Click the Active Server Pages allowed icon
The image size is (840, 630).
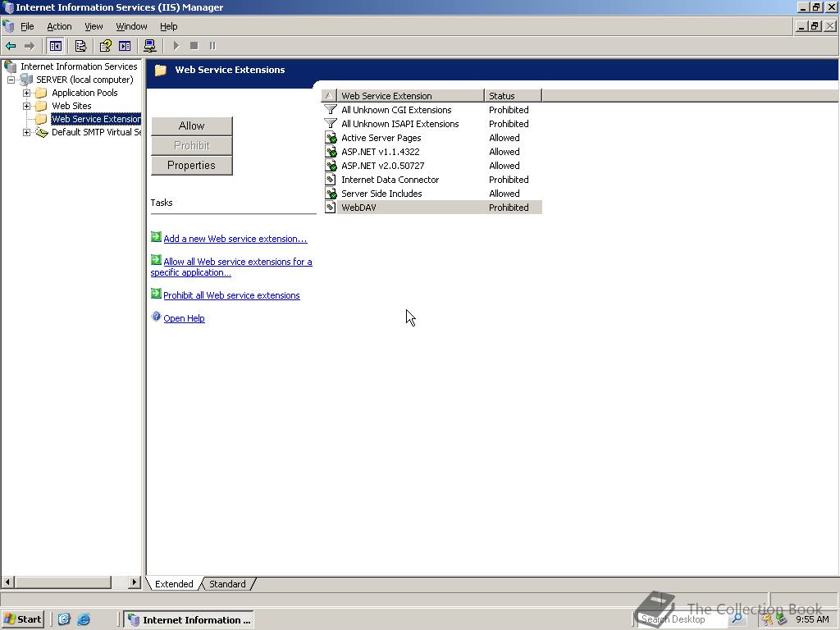tap(331, 138)
